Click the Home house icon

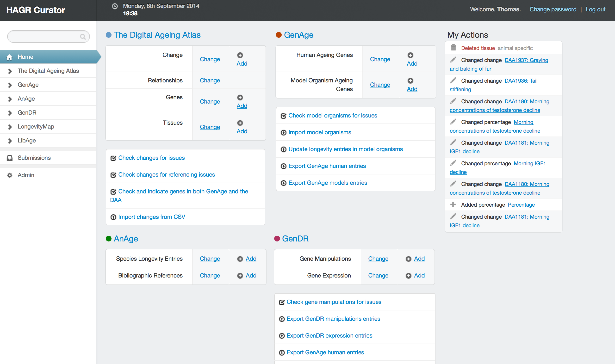(x=9, y=57)
